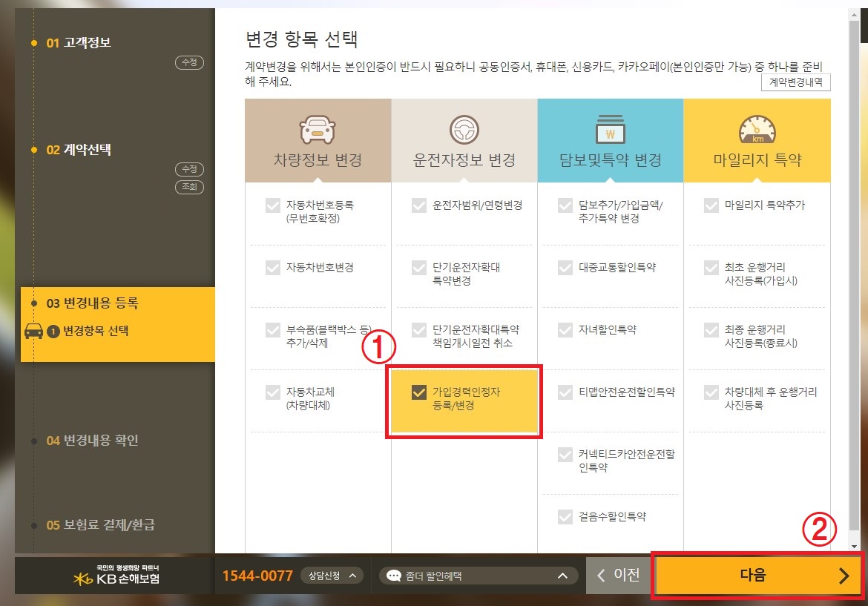The width and height of the screenshot is (868, 606).
Task: Tick the 자동차번호등록(무번호확정) checkbox
Action: [x=273, y=205]
